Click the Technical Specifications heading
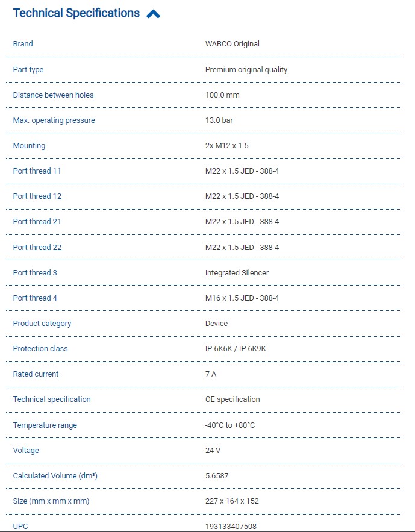 coord(76,13)
